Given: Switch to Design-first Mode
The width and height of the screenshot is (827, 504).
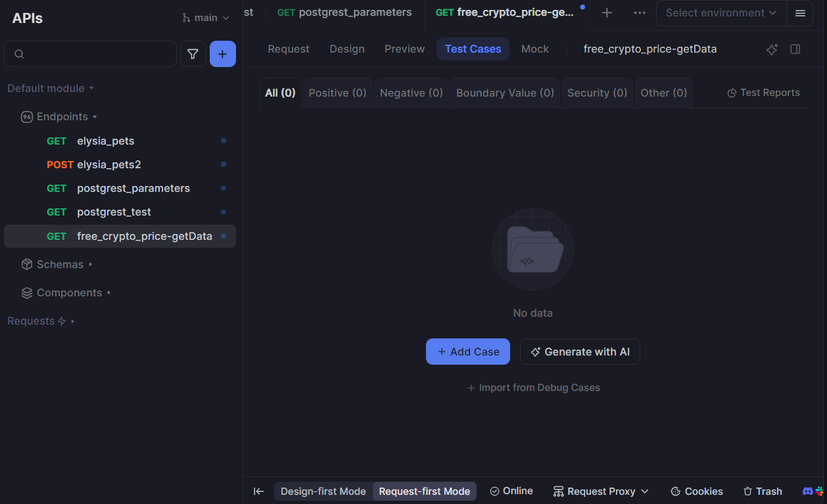Looking at the screenshot, I should click(x=323, y=491).
